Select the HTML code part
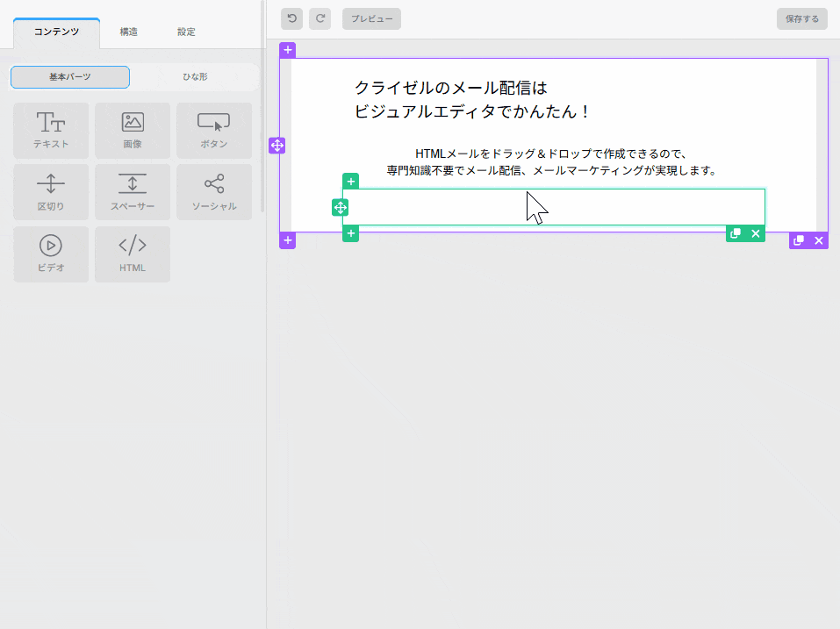 [133, 254]
